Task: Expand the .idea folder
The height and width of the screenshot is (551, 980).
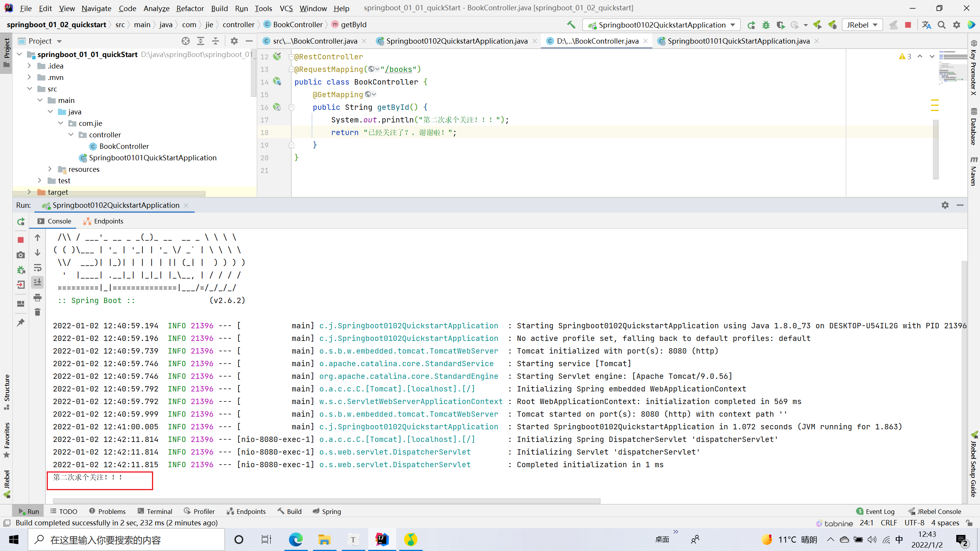Action: click(x=29, y=66)
